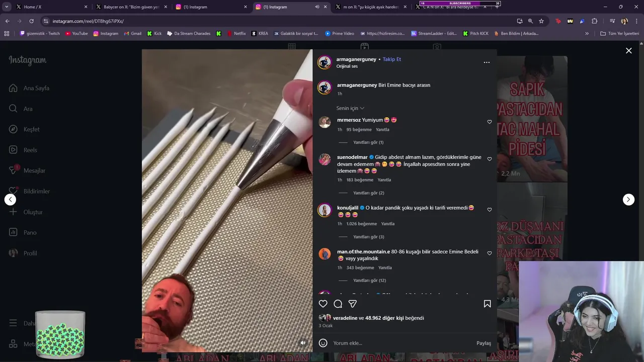Save reel with bookmark icon
Image resolution: width=644 pixels, height=362 pixels.
point(487,304)
